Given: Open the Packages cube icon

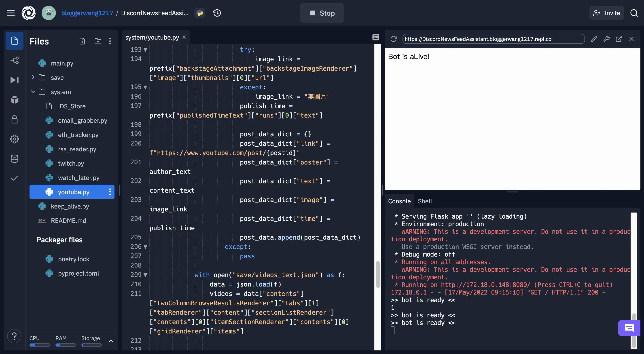Looking at the screenshot, I should click(15, 100).
